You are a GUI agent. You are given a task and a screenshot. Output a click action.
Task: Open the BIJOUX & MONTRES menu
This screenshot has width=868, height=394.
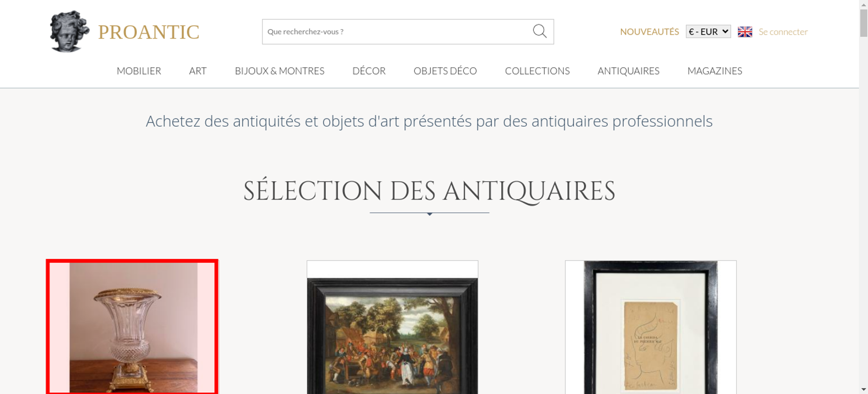279,71
